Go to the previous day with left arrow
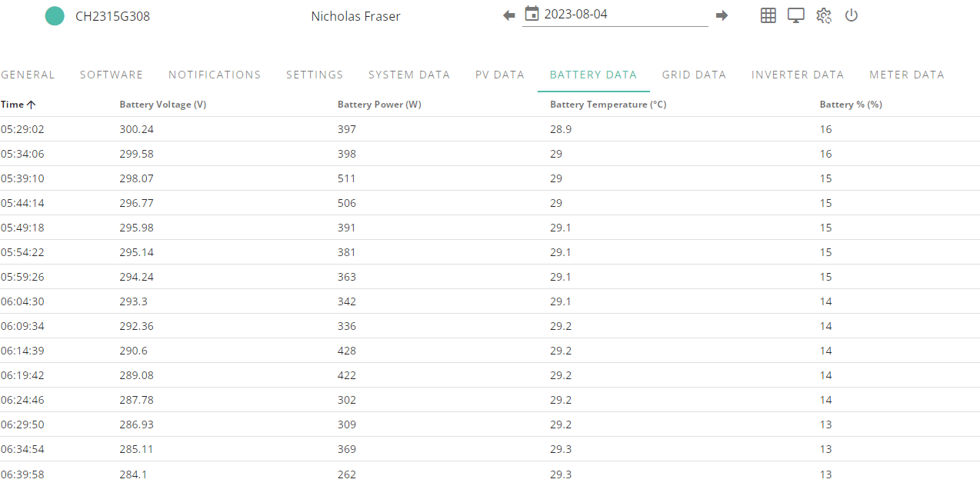The width and height of the screenshot is (980, 486). (508, 15)
